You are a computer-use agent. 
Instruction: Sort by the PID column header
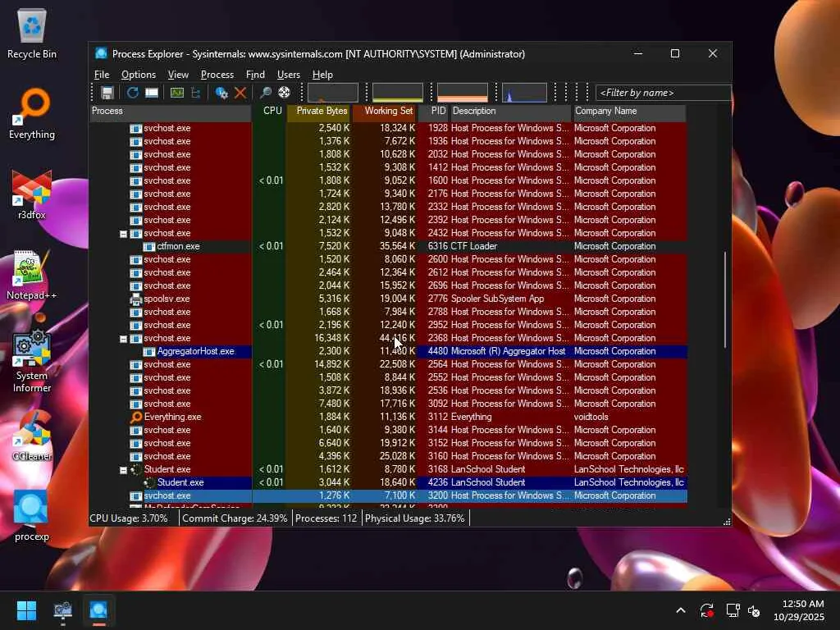coord(434,112)
